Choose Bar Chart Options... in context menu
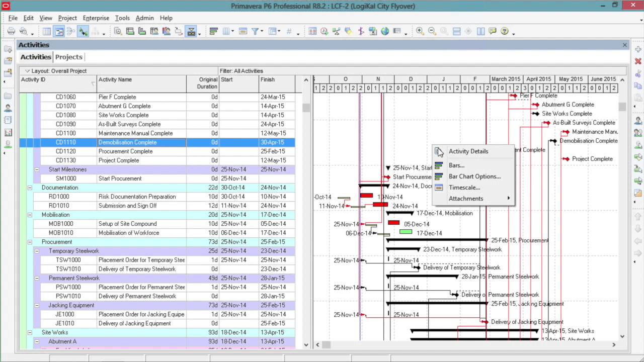This screenshot has width=644, height=362. 474,176
